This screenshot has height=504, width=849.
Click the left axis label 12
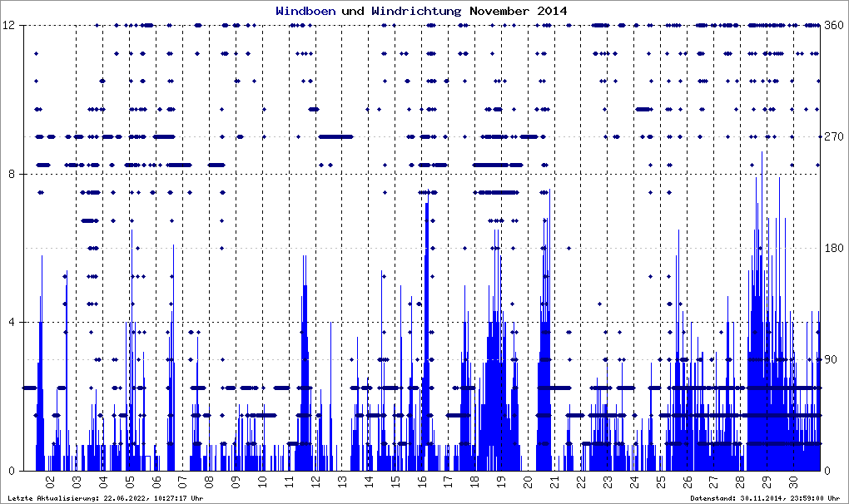(x=12, y=26)
